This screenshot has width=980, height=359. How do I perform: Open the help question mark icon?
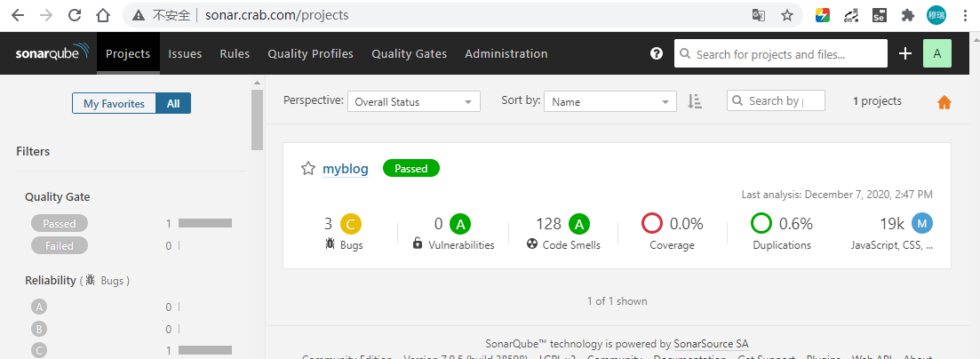(657, 54)
